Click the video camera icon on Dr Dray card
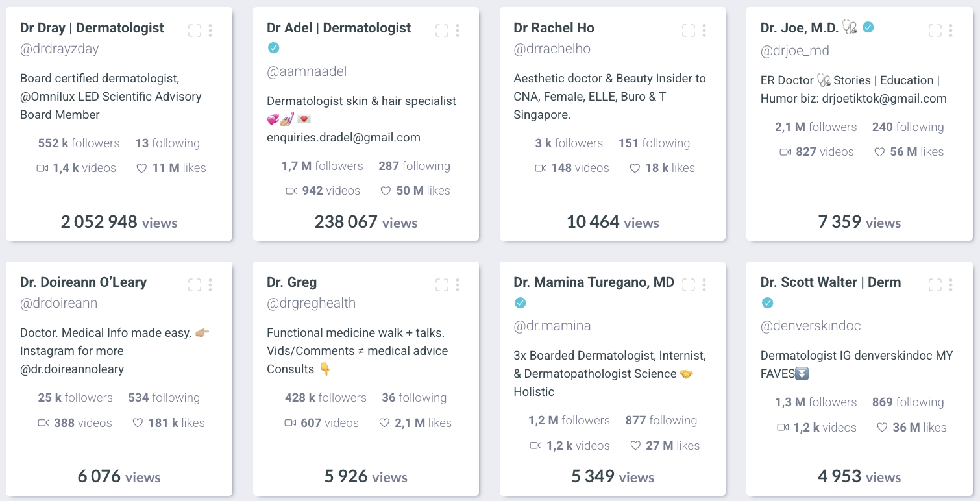 (43, 169)
